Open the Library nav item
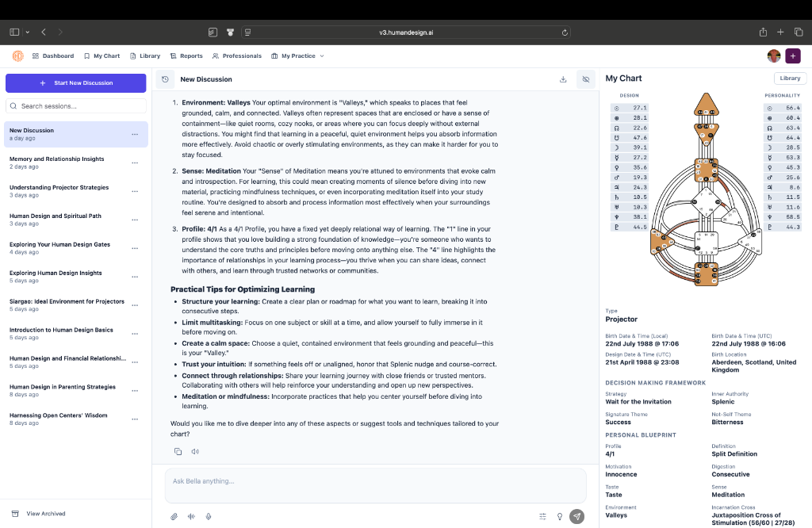Screen dimensions: 812x528 pyautogui.click(x=145, y=56)
